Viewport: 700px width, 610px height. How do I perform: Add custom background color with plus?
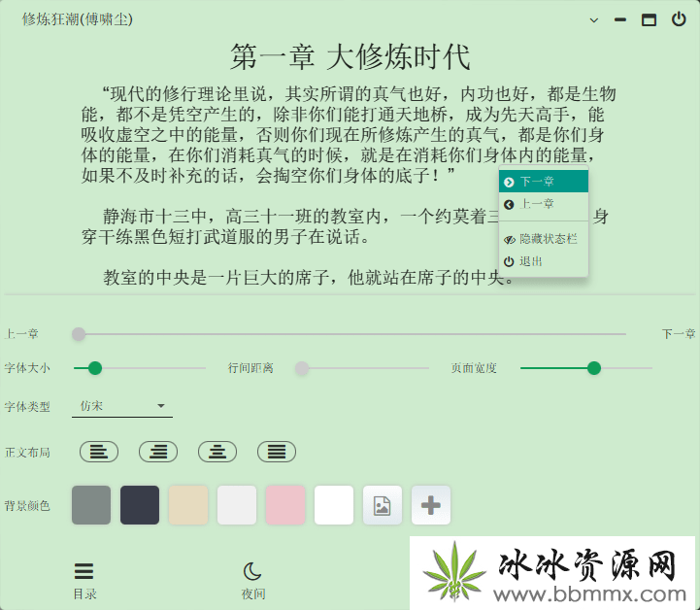tap(431, 505)
